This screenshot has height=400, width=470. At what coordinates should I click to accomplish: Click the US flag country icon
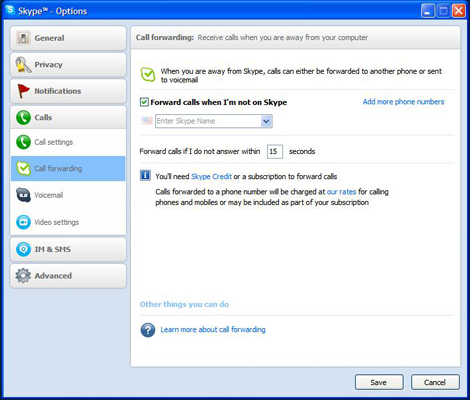coord(147,121)
